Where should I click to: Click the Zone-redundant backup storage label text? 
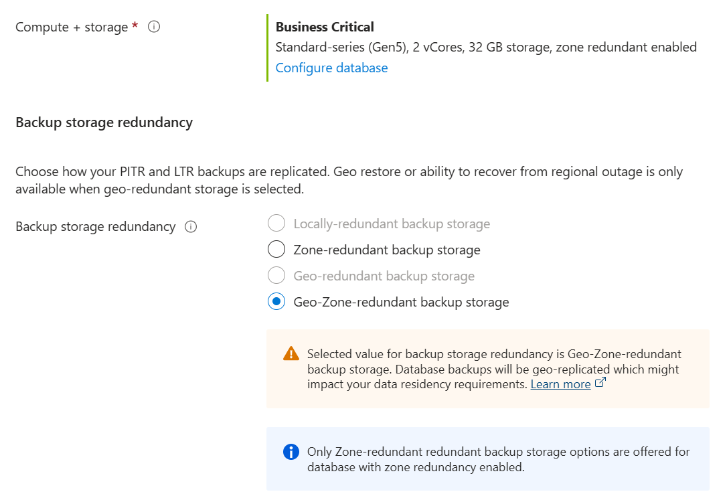(x=387, y=250)
